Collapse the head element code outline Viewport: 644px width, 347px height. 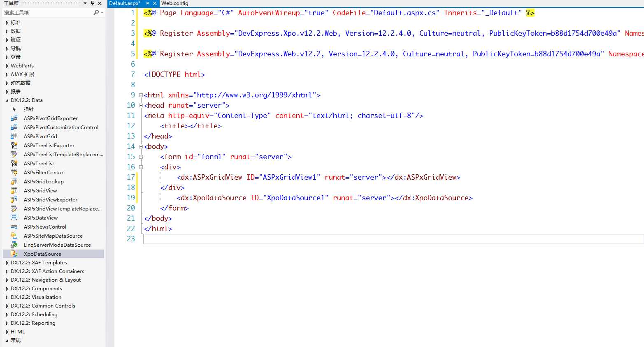tap(141, 105)
